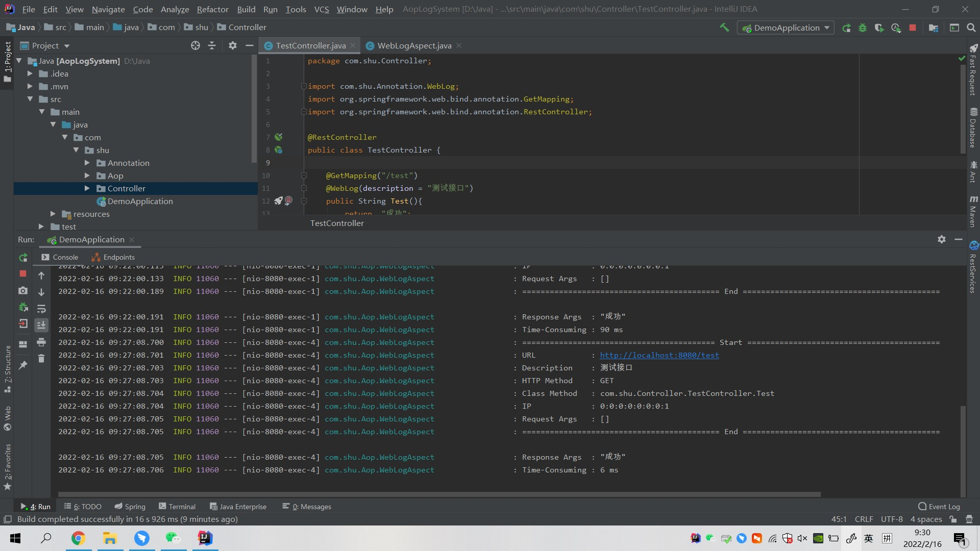
Task: Expand the Controller package
Action: click(87, 188)
